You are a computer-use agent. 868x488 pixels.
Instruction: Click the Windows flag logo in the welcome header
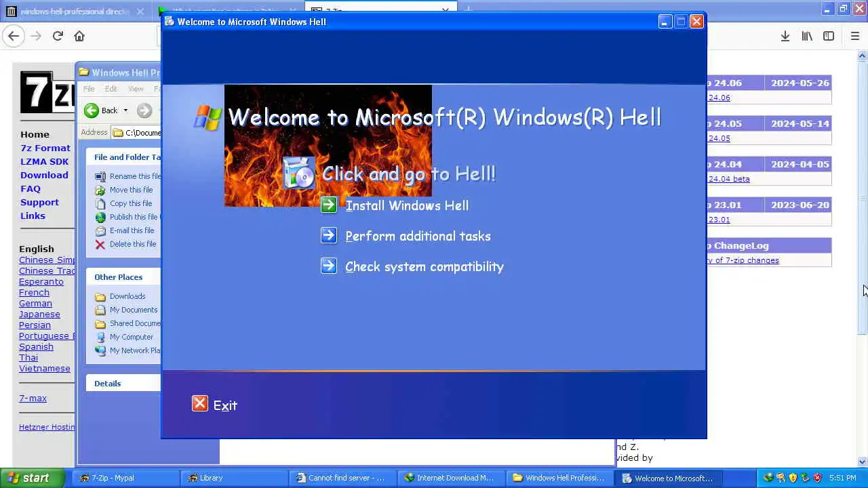tap(208, 117)
